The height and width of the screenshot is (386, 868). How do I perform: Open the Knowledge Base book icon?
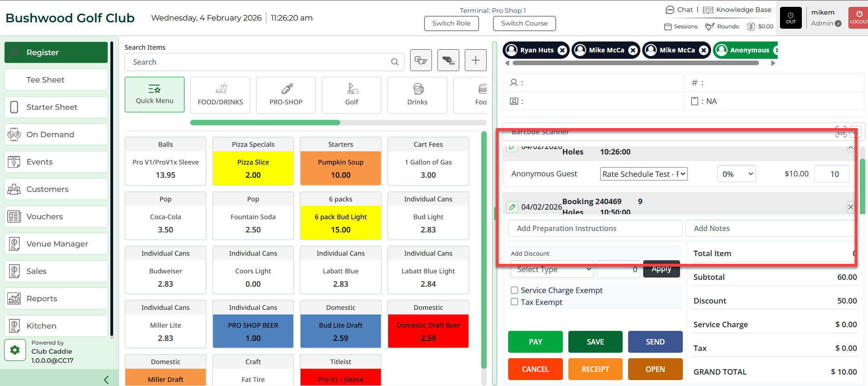(707, 10)
